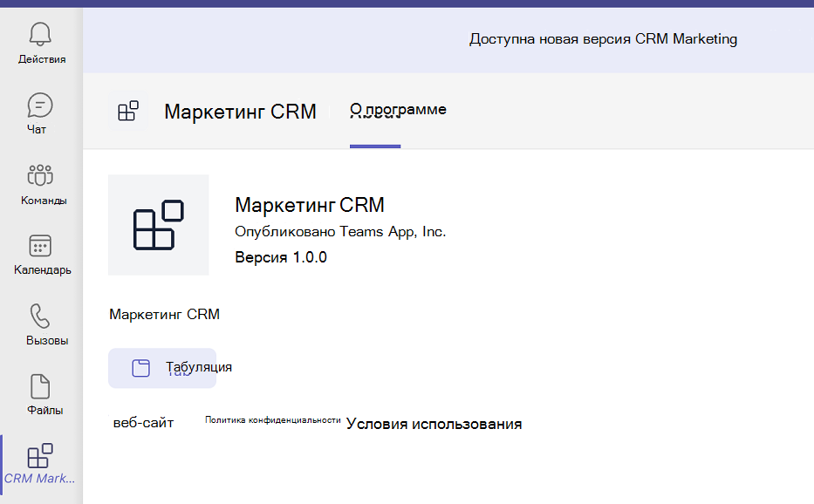814x504 pixels.
Task: Click the Версия 1.0.0 text
Action: (x=281, y=257)
